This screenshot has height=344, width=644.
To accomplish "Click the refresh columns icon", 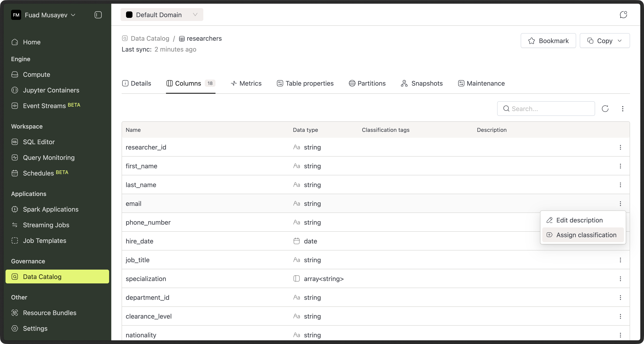I will tap(605, 109).
